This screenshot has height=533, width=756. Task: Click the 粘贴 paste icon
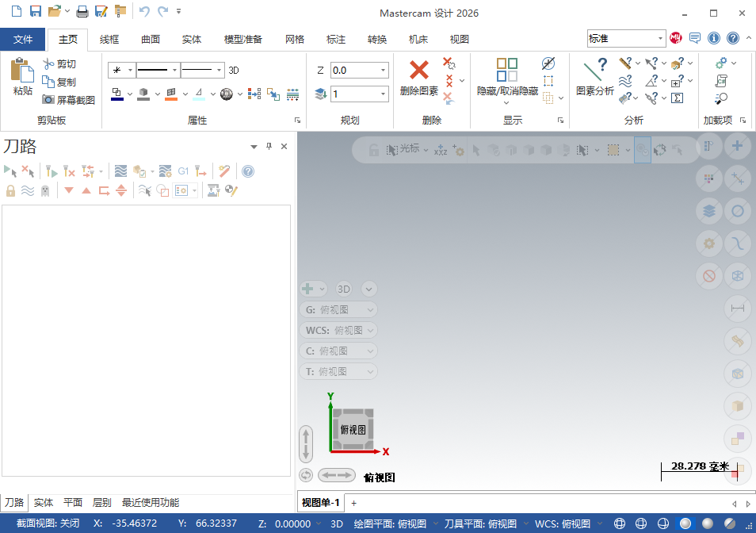pos(23,70)
